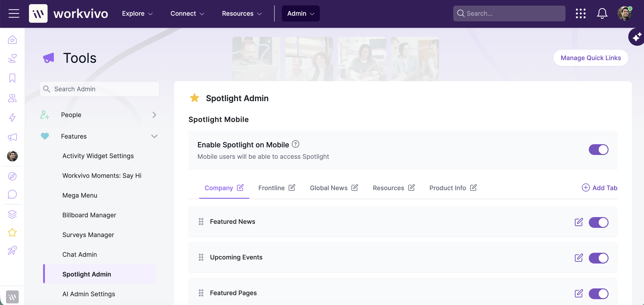The width and height of the screenshot is (644, 305).
Task: Click the Search Admin field
Action: pos(99,89)
